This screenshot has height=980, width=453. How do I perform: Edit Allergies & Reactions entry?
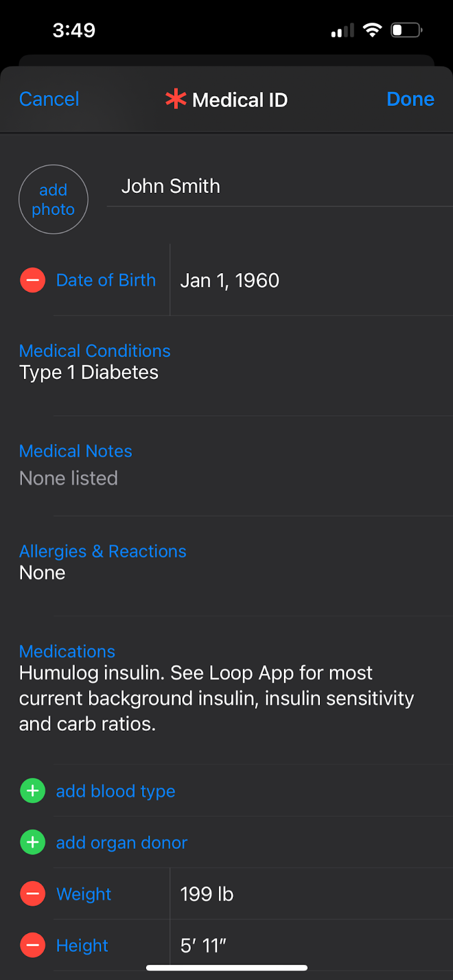[x=42, y=573]
